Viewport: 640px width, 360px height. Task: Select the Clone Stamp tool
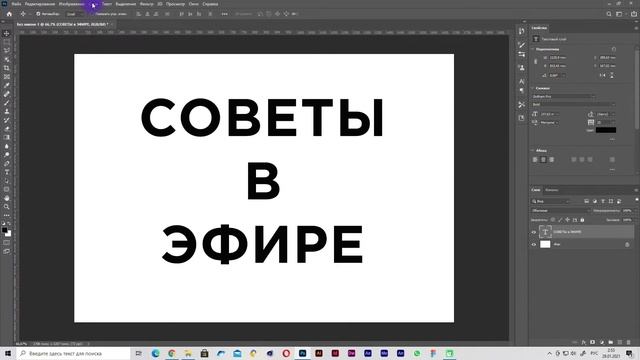[7, 111]
